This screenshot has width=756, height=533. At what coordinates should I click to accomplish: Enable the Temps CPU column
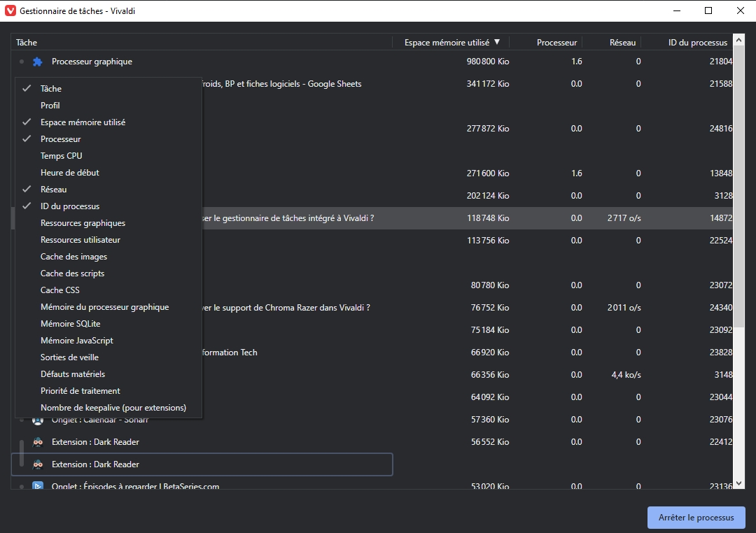108,156
